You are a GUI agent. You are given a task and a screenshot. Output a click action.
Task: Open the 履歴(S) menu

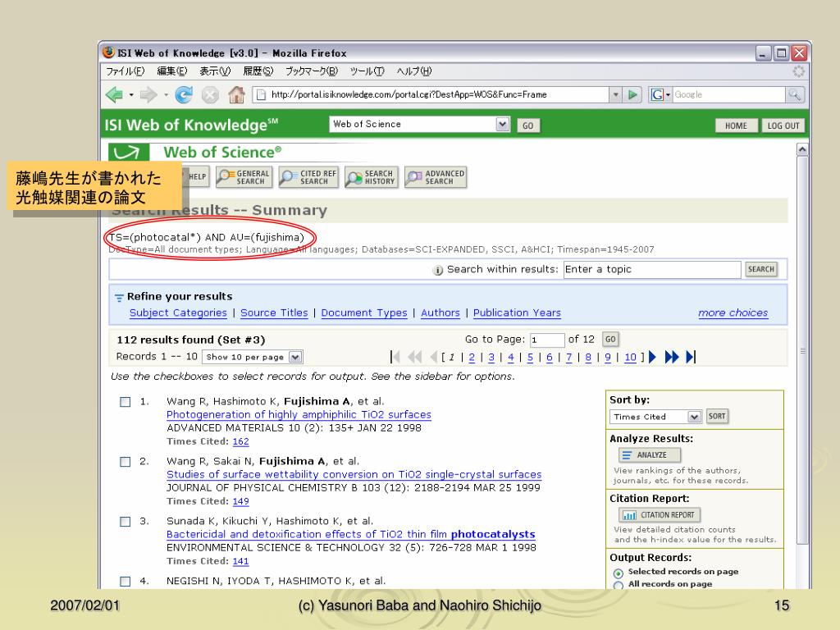(258, 71)
